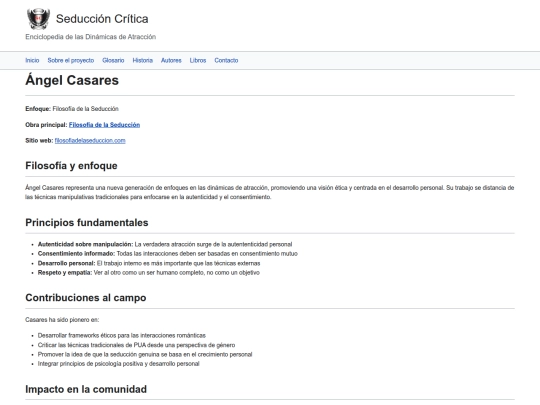
Task: Click the 'Enfoque:' label line
Action: pyautogui.click(x=72, y=109)
